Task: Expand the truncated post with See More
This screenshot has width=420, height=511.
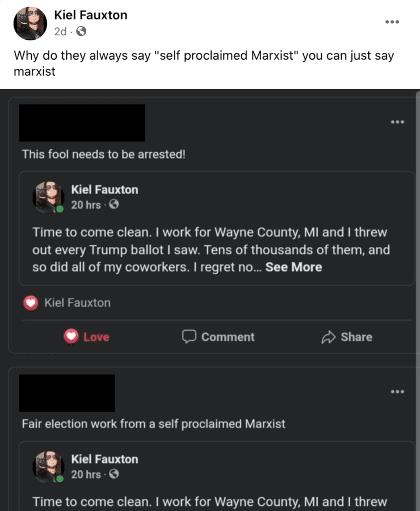Action: 293,267
